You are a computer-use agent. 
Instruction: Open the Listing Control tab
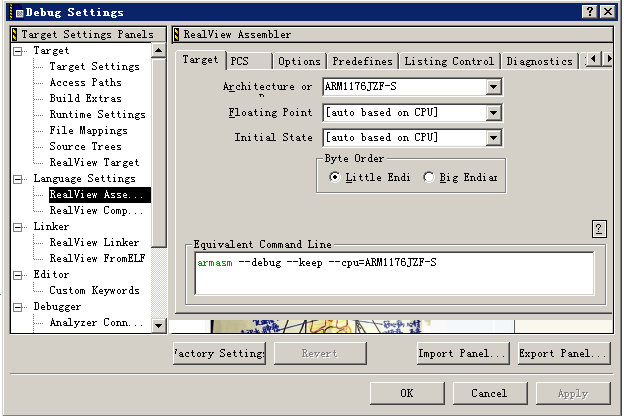449,61
